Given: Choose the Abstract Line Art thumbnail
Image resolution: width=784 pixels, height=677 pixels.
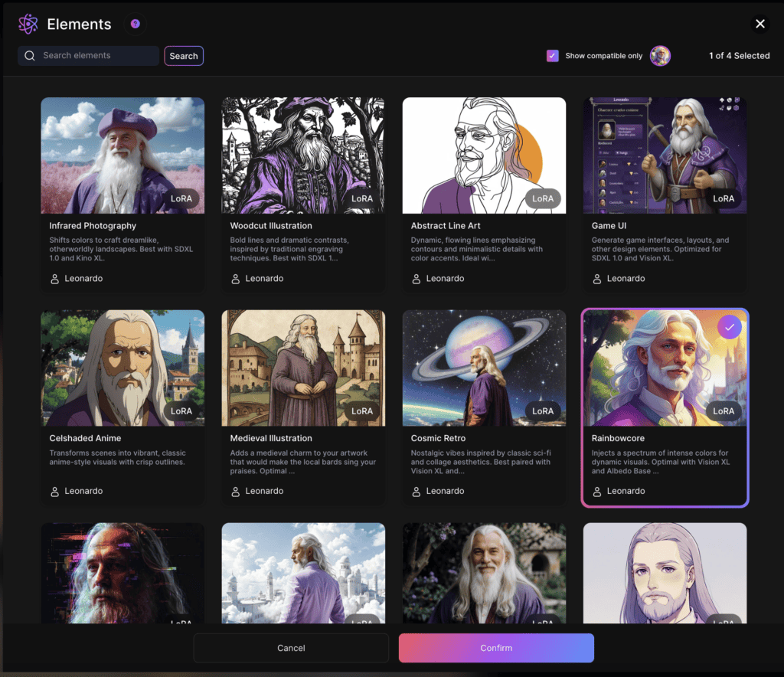Looking at the screenshot, I should point(484,155).
